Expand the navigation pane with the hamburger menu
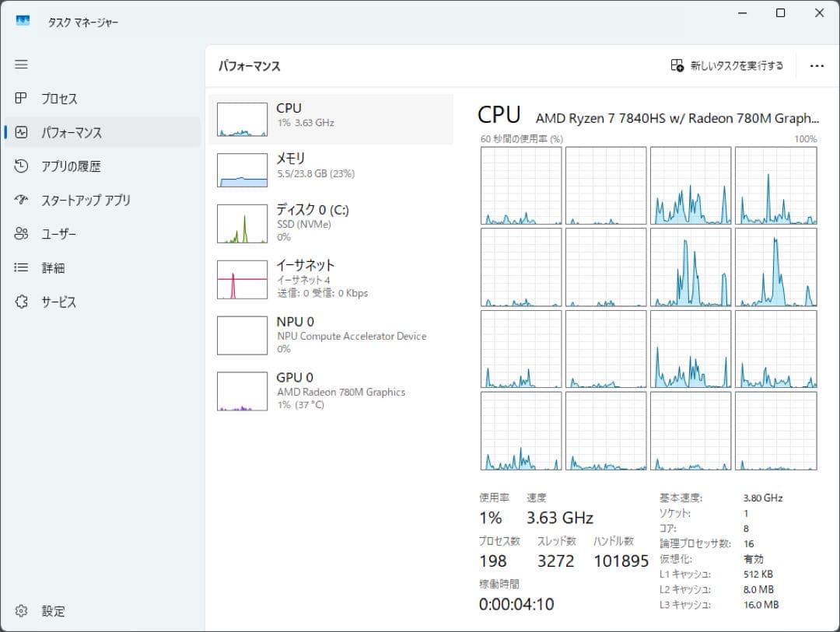The image size is (840, 632). [21, 65]
